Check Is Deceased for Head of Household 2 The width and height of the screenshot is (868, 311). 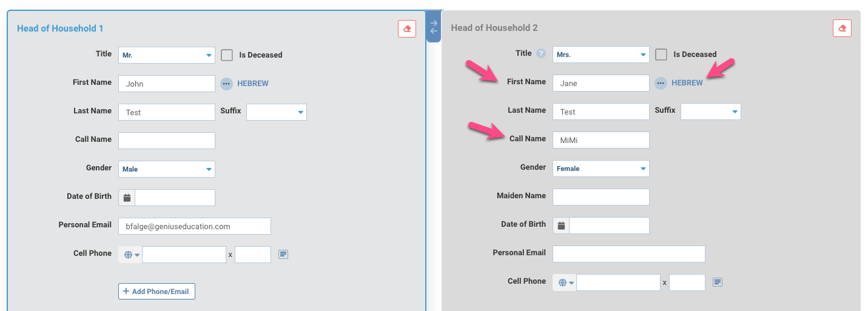pyautogui.click(x=661, y=55)
